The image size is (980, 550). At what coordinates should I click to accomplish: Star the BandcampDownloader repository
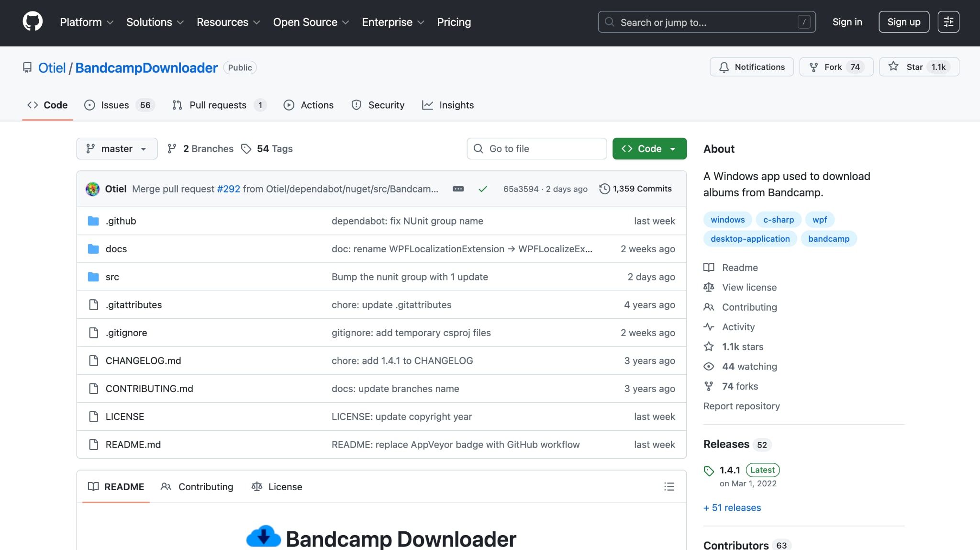coord(918,67)
